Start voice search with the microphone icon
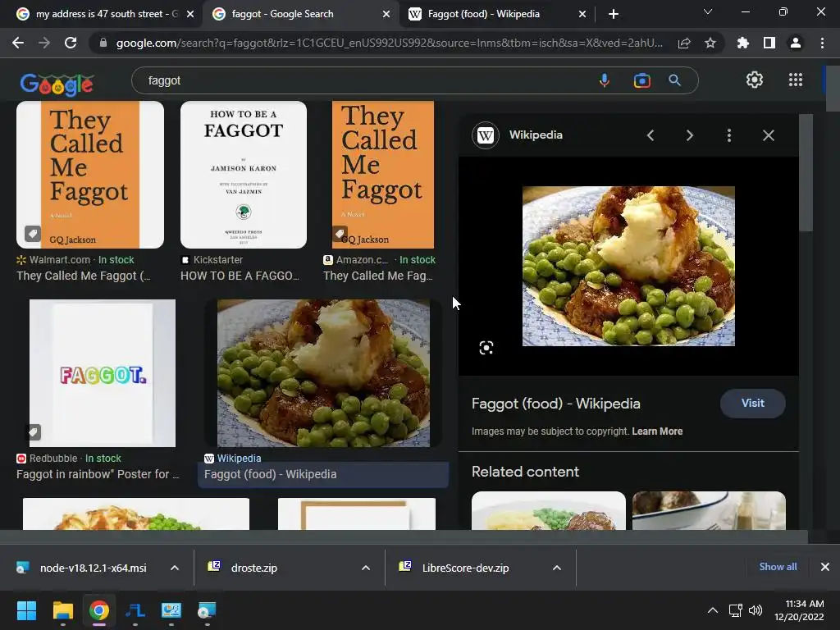840x630 pixels. (x=605, y=80)
